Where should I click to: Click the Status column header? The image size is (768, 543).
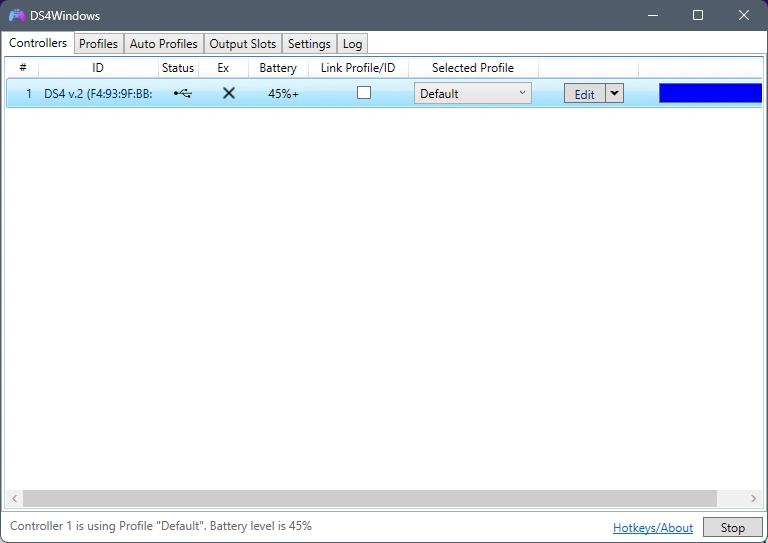coord(178,68)
